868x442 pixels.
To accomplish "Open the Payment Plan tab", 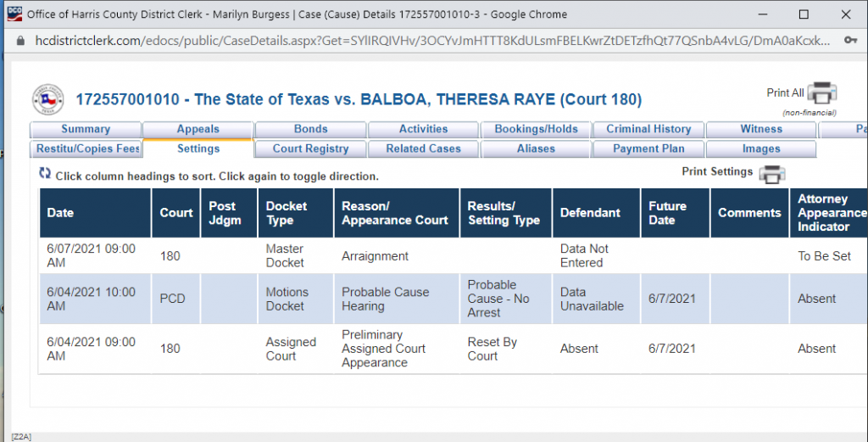I will point(648,148).
